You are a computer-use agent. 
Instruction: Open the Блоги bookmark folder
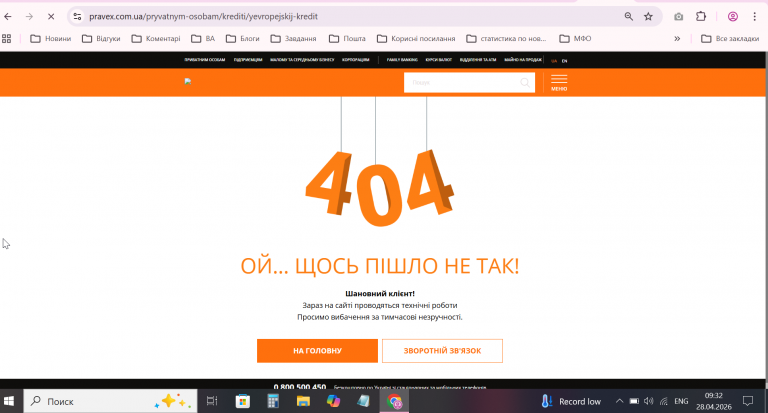point(242,39)
